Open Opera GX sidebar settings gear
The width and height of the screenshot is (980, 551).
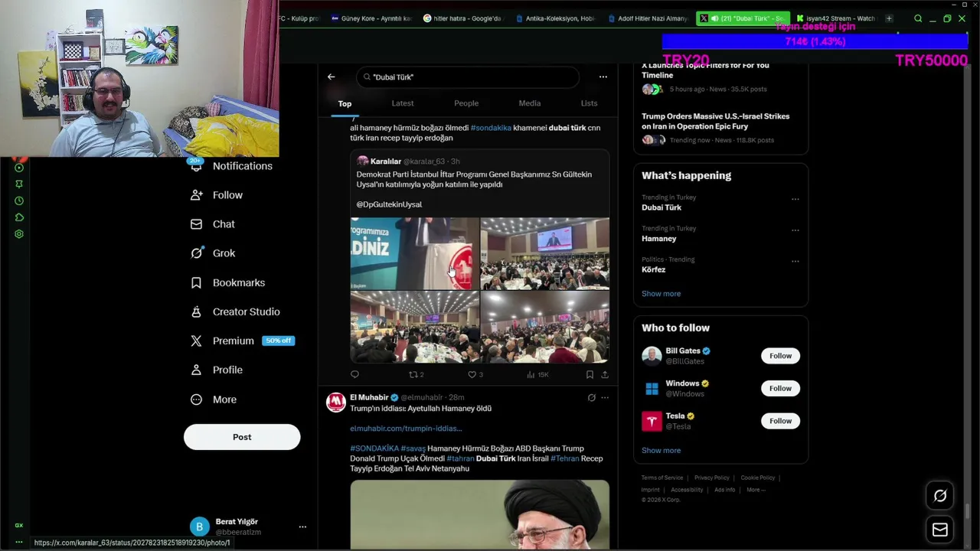click(19, 234)
